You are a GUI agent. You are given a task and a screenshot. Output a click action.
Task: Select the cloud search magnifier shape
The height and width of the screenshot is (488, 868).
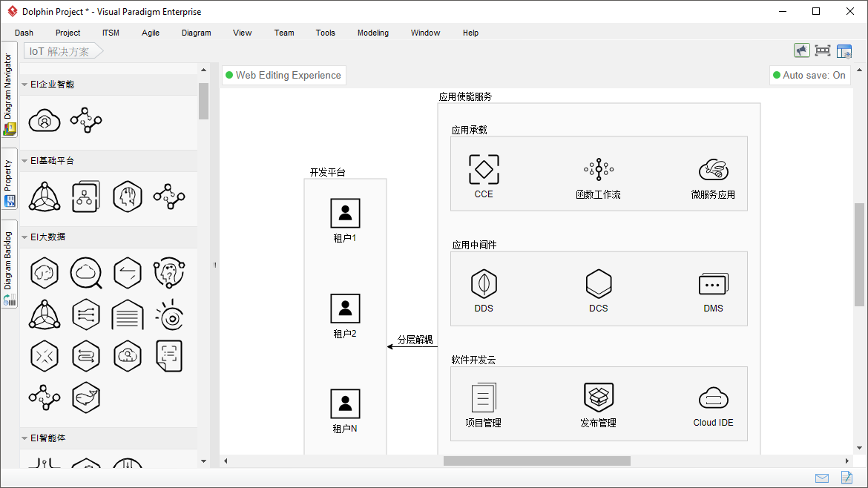(86, 273)
